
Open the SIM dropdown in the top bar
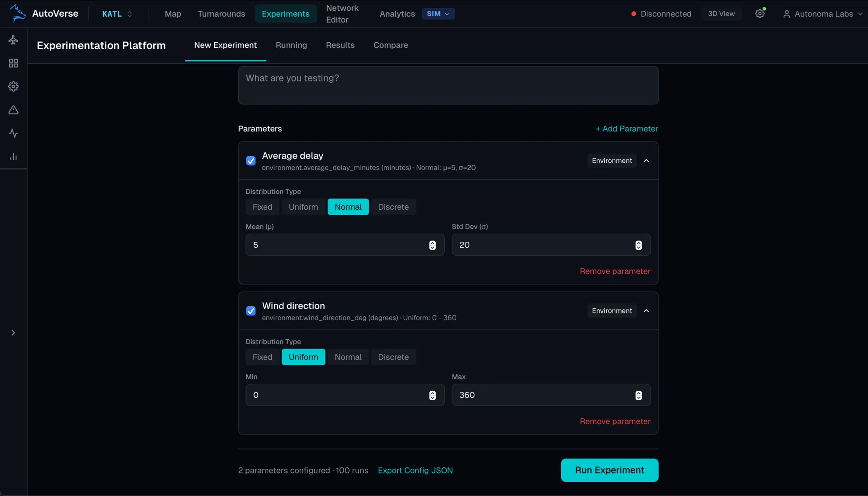pyautogui.click(x=438, y=14)
